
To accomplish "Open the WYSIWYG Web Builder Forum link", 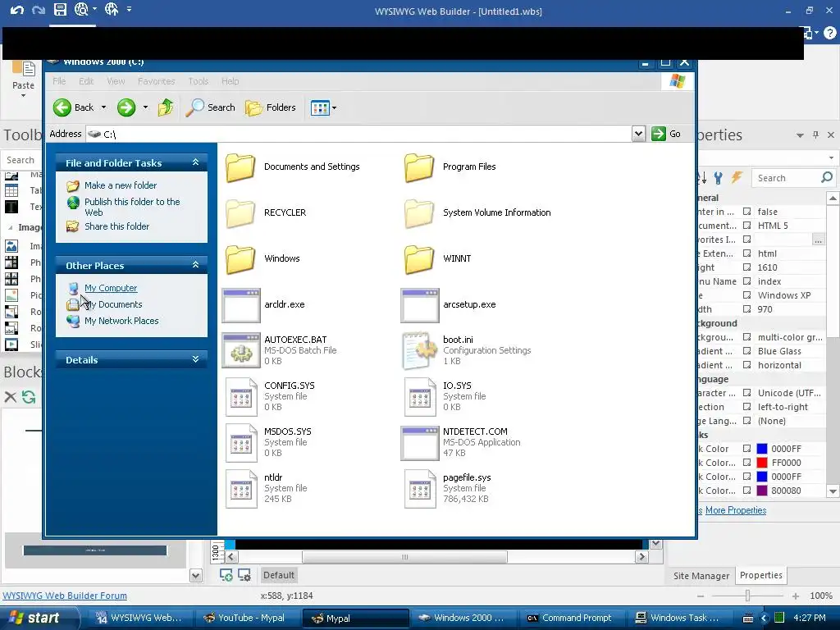I will coord(65,596).
